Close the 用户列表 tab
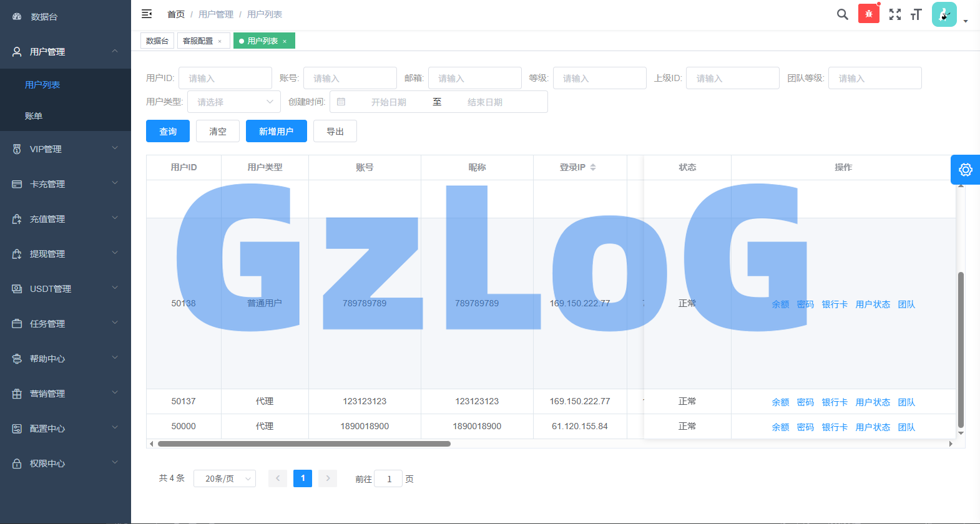980x524 pixels. click(285, 41)
